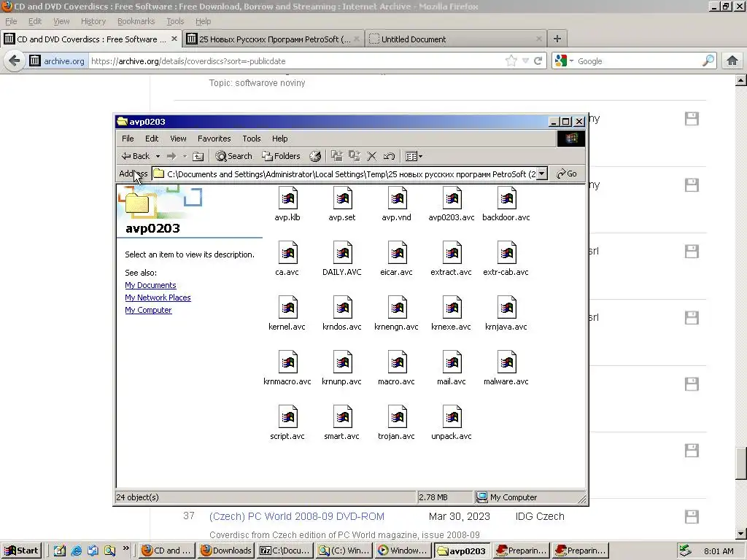
Task: Bookmark page with the star icon
Action: click(511, 61)
